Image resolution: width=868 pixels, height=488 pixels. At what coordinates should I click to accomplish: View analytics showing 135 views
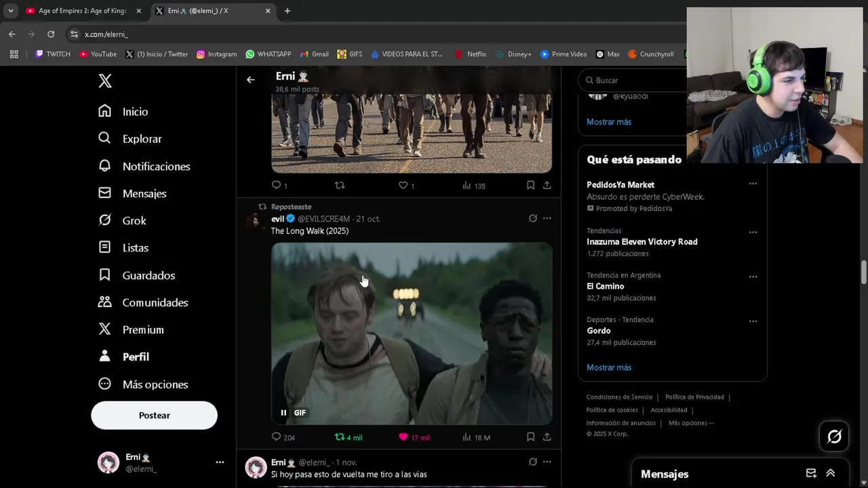click(473, 186)
